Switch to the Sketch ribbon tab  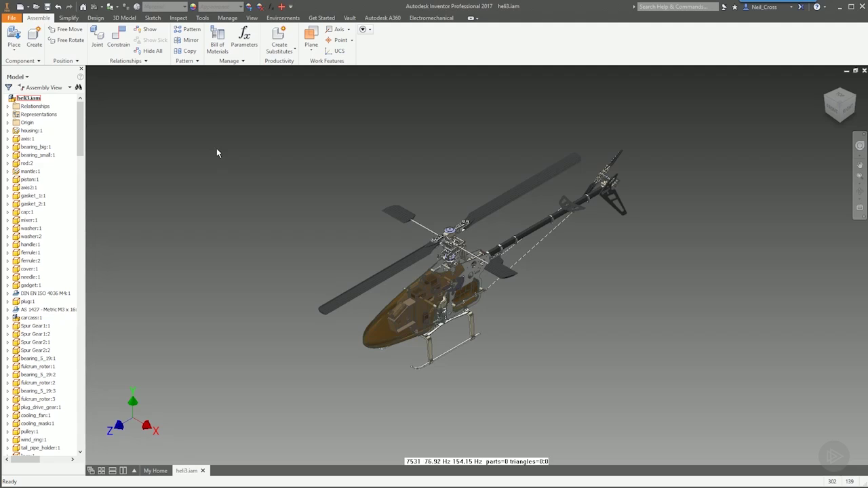tap(153, 18)
